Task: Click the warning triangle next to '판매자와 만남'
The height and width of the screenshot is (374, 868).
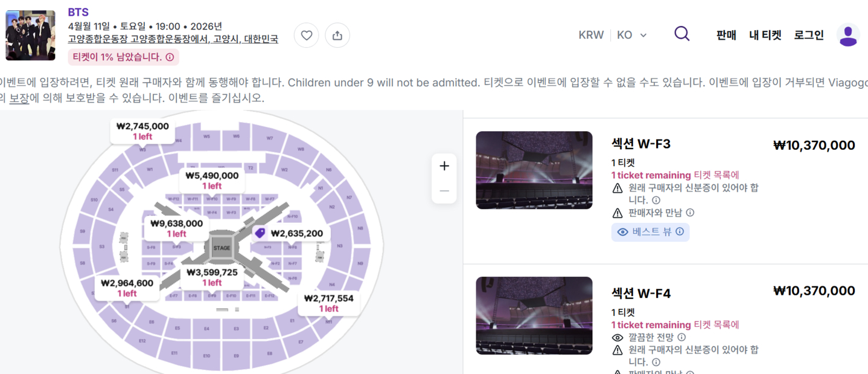Action: [619, 212]
